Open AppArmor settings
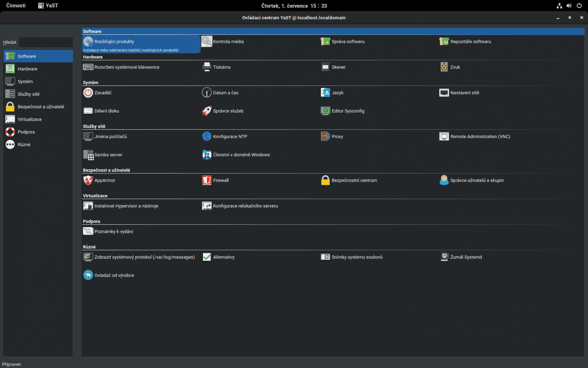 (x=104, y=180)
